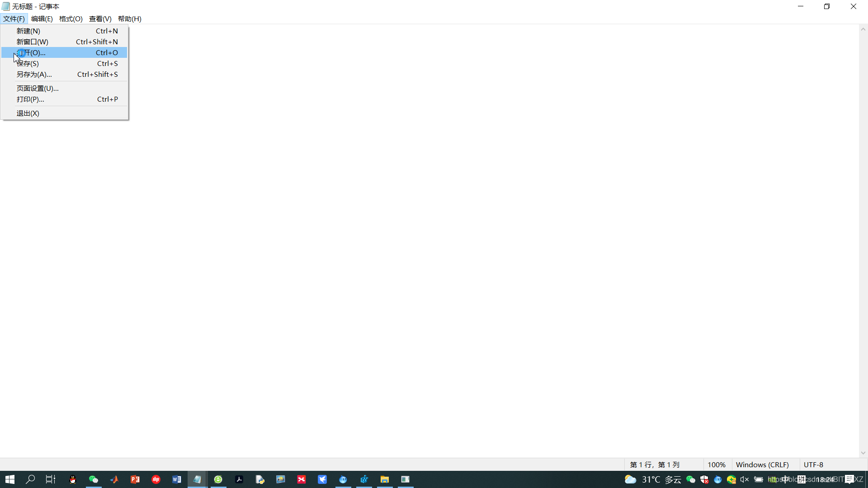Open the 编辑(E) menu

point(42,19)
